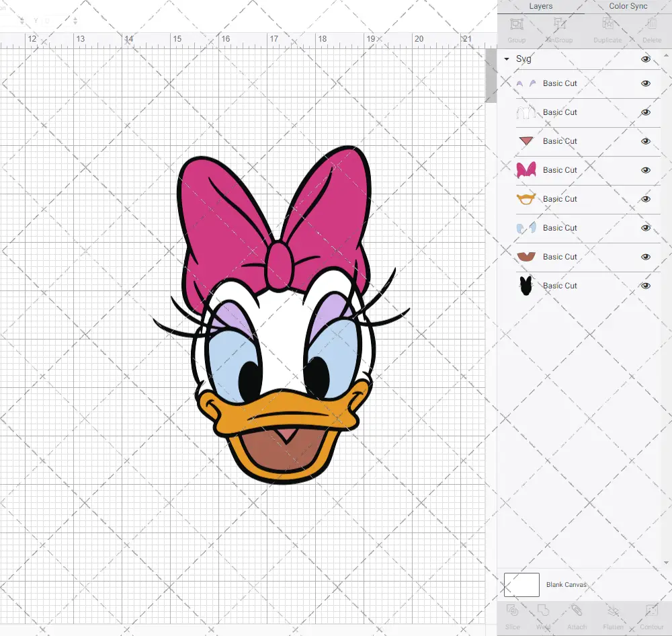Screen dimensions: 672x636
Task: Hide the black silhouette layer
Action: point(645,286)
